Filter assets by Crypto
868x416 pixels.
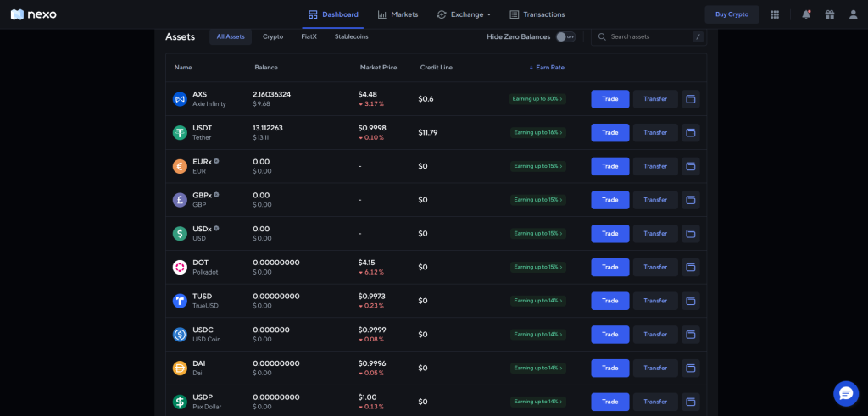pos(273,36)
